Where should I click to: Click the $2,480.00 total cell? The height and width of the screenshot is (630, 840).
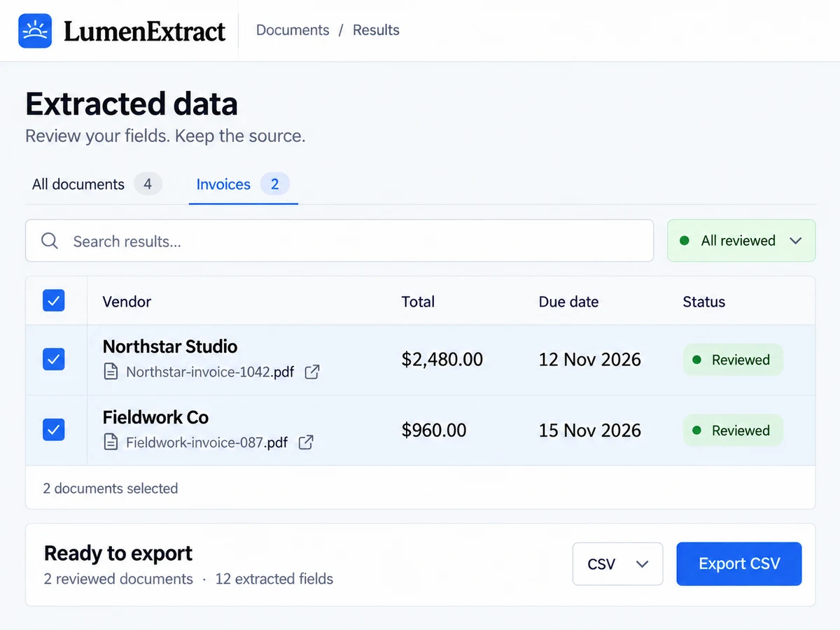442,360
